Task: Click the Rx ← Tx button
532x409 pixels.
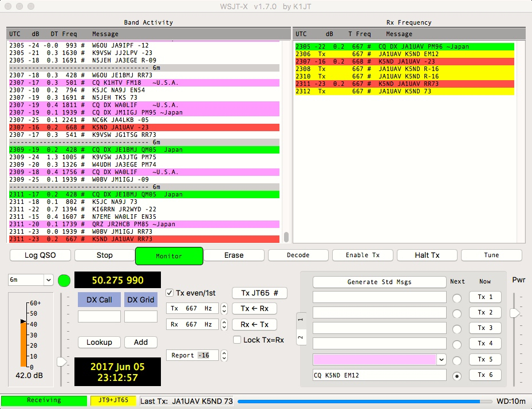Action: 254,324
